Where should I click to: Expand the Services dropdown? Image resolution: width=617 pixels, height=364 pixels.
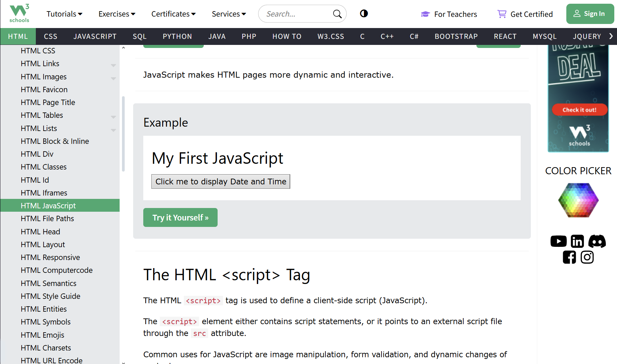[x=229, y=14]
